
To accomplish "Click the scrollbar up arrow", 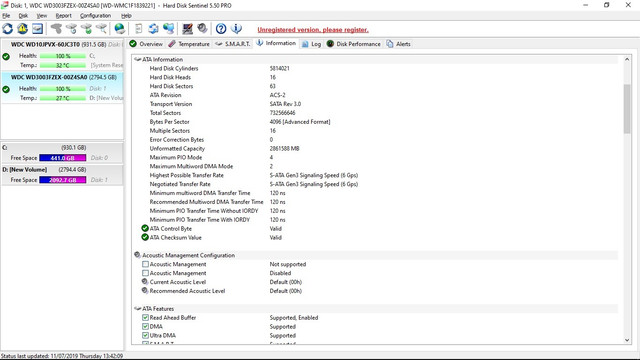I will (x=627, y=60).
